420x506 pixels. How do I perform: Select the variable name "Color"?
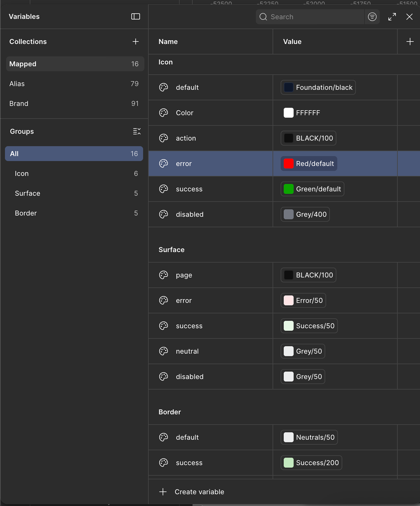184,113
